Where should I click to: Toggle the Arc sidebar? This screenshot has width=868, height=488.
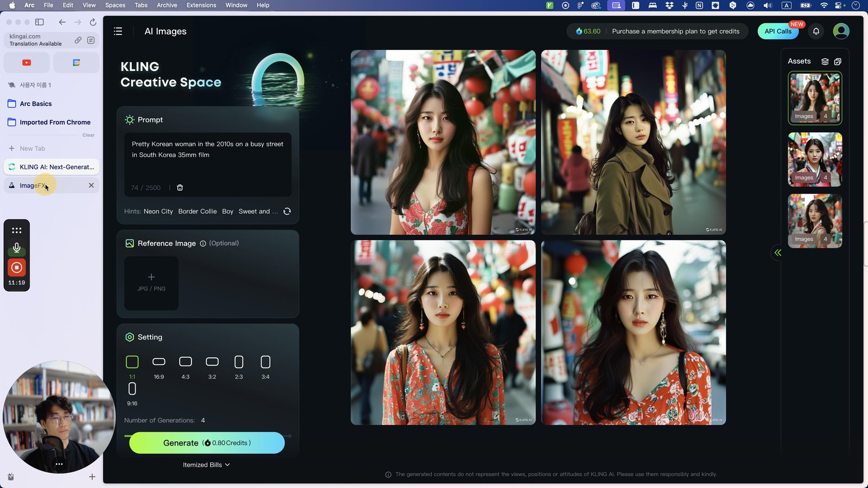click(40, 22)
